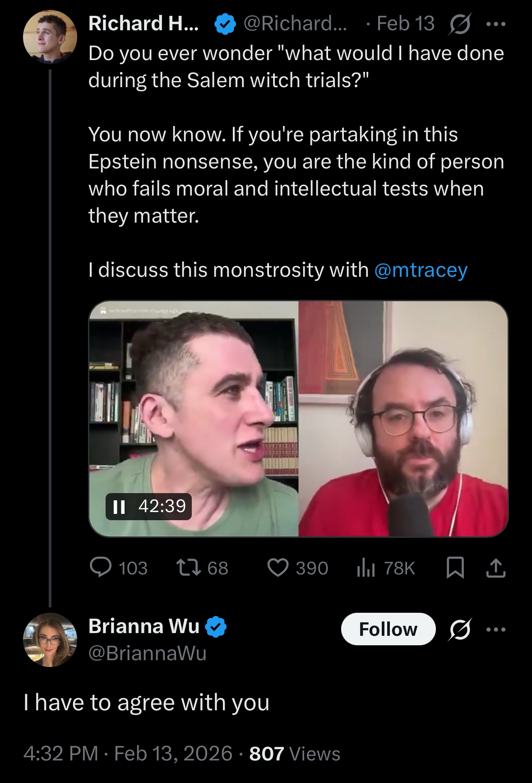This screenshot has width=532, height=783.
Task: Click Richard's blue verified badge
Action: 225,24
